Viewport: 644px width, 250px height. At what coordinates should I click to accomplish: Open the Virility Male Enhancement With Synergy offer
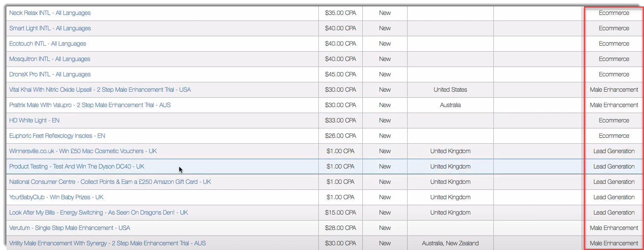108,243
